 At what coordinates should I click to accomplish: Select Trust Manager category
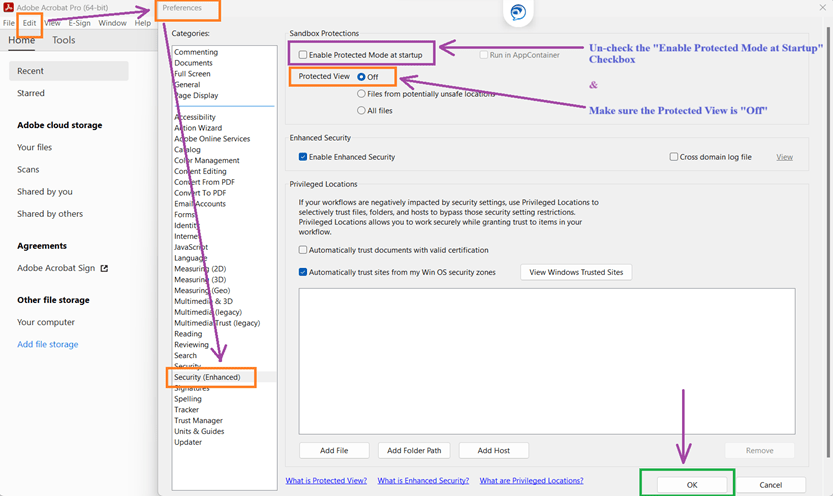198,421
